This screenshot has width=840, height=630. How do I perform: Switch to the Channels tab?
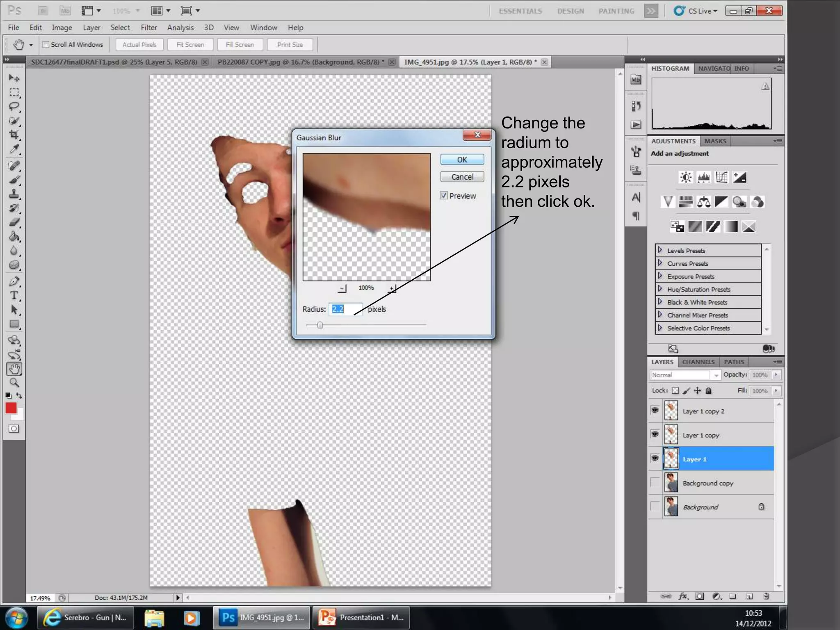(698, 362)
